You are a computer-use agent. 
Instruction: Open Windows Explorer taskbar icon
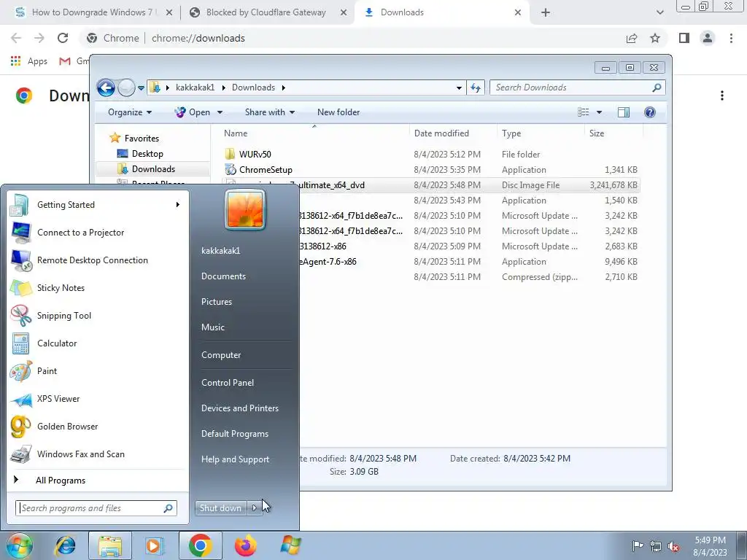point(110,545)
